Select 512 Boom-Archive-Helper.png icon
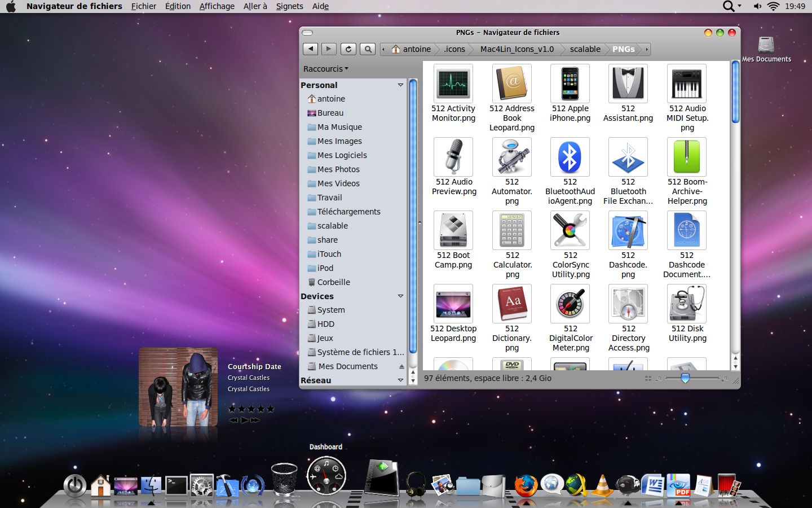 pos(687,157)
